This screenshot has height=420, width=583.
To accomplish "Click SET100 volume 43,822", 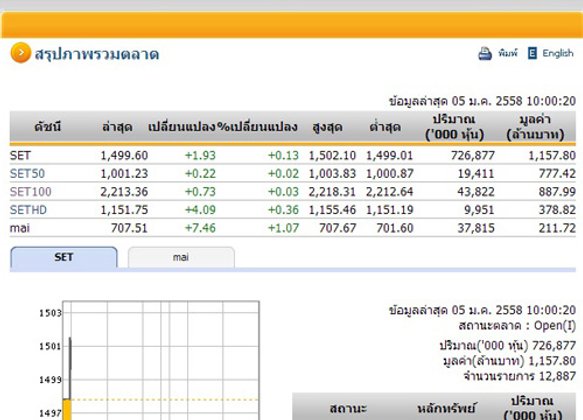I will [x=476, y=192].
